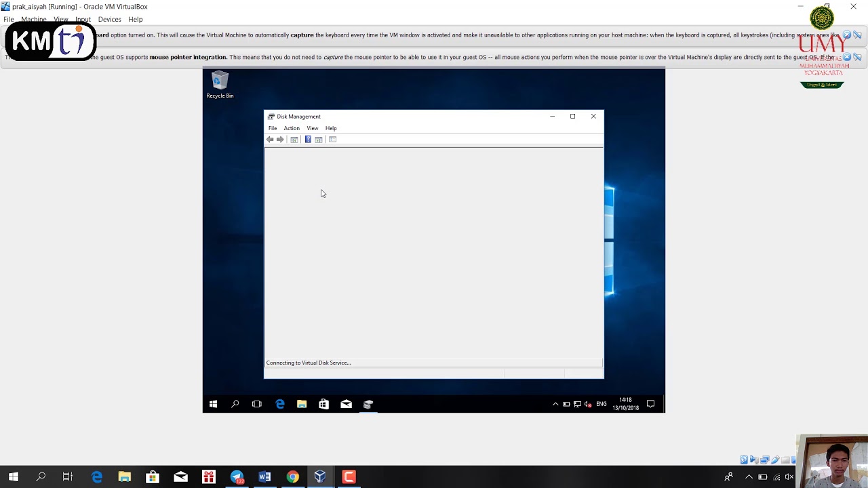This screenshot has width=868, height=488.
Task: Click the guest Windows Start button
Action: tap(214, 404)
